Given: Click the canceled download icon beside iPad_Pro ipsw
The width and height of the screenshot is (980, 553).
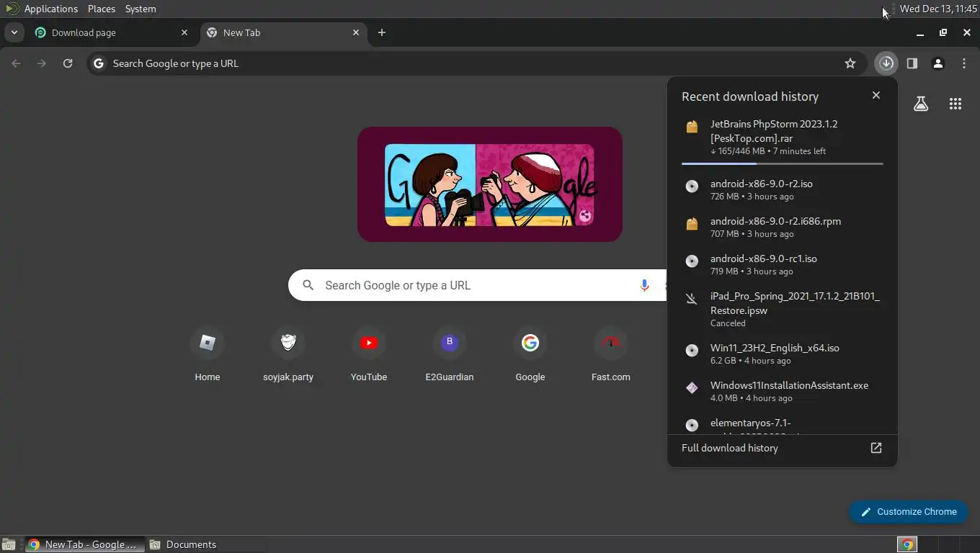Looking at the screenshot, I should (692, 299).
